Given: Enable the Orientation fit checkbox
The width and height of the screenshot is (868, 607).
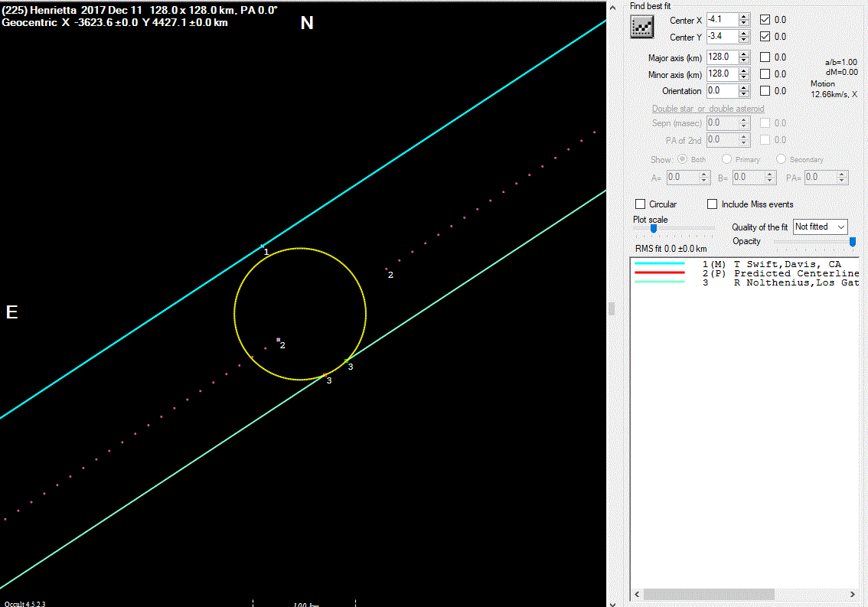Looking at the screenshot, I should pos(765,91).
